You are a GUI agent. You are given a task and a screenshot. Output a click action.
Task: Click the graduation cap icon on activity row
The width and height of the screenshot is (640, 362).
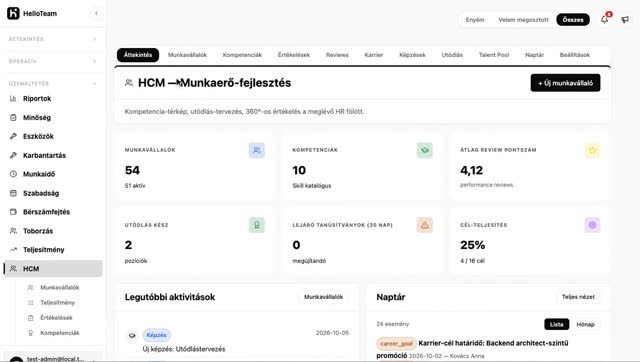[x=132, y=335]
